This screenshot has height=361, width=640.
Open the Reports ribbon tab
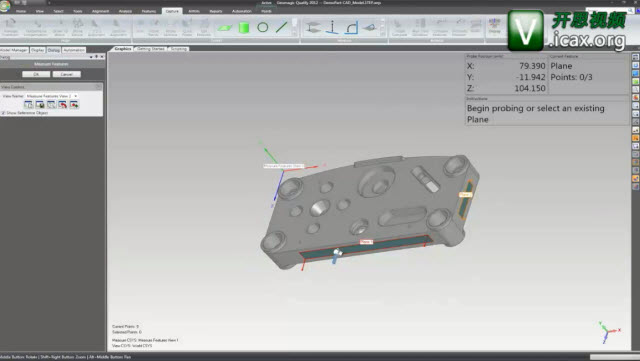pyautogui.click(x=216, y=11)
